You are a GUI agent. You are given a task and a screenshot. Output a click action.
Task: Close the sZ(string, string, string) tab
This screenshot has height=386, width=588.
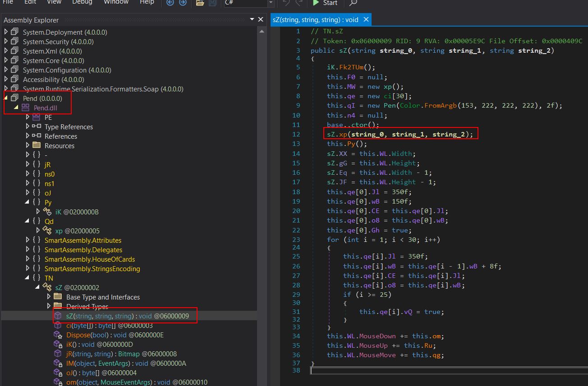click(366, 19)
